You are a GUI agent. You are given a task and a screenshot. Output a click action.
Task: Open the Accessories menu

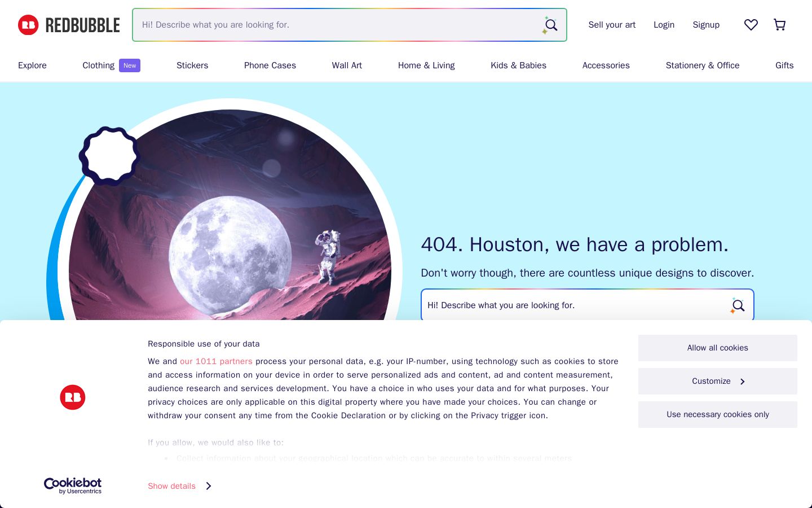(606, 65)
